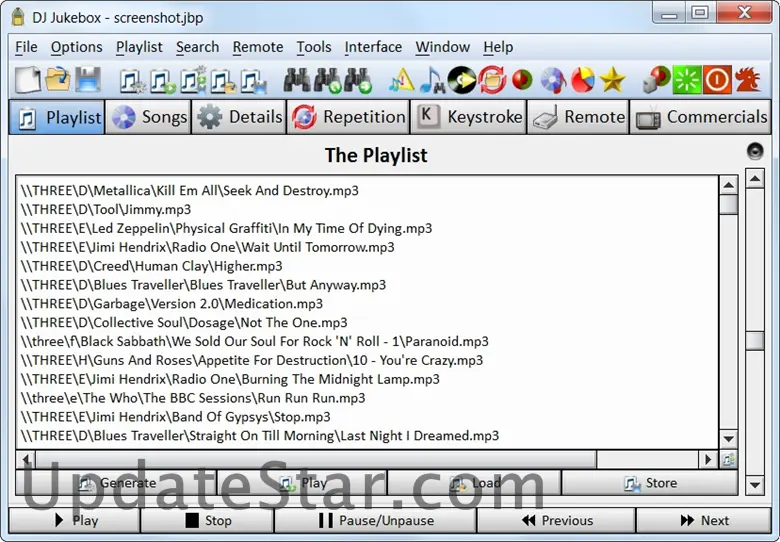Click music note with gear and play icon
This screenshot has width=780, height=542.
pos(194,80)
